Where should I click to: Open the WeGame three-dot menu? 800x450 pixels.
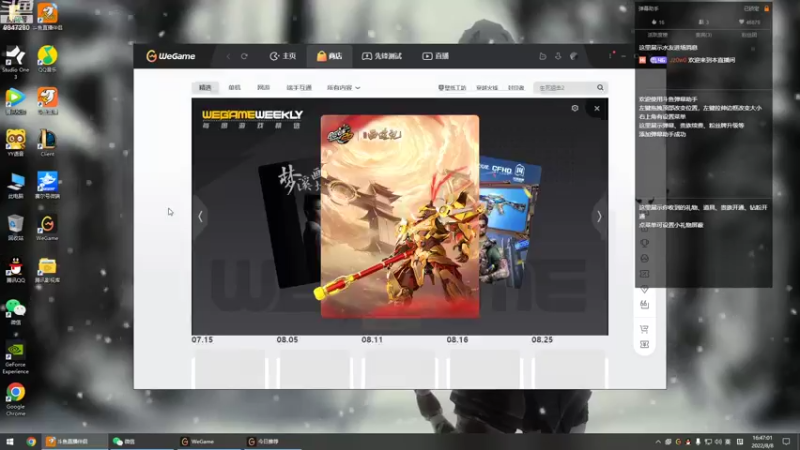[x=610, y=56]
